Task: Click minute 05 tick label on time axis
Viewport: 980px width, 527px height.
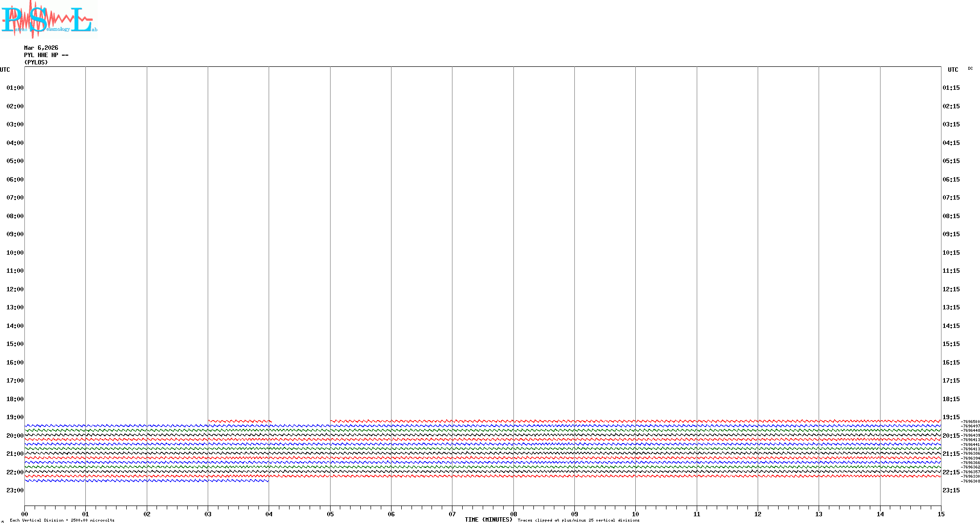Action: [330, 514]
